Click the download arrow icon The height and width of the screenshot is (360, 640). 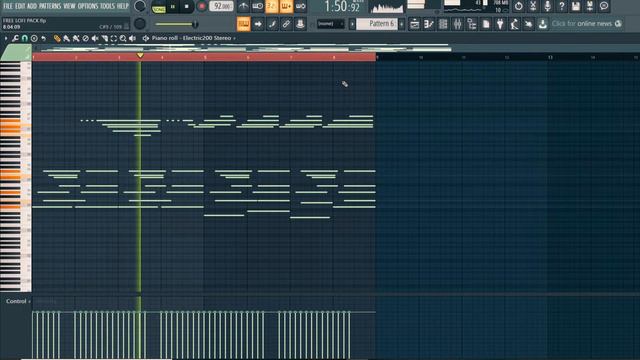tap(542, 24)
